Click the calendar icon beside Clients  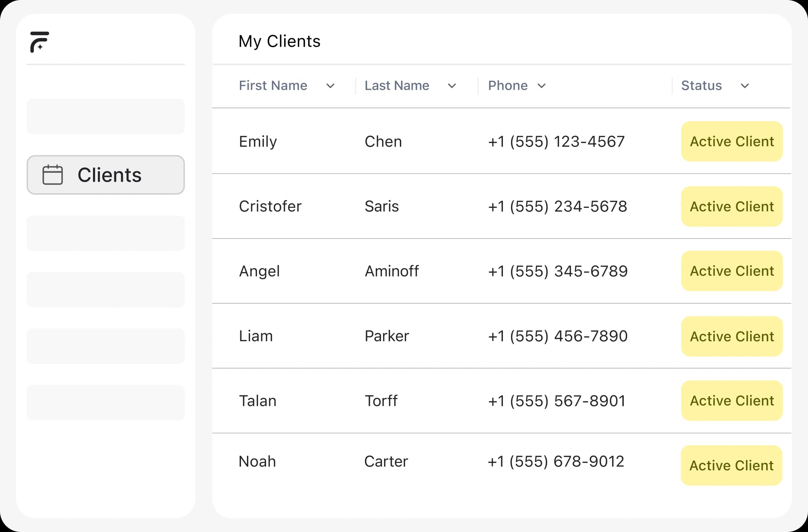(x=53, y=175)
